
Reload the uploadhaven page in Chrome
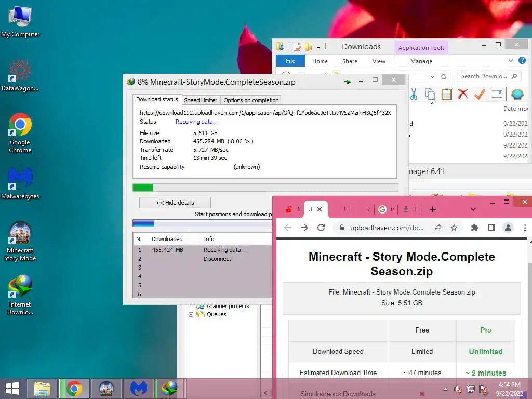pos(321,228)
